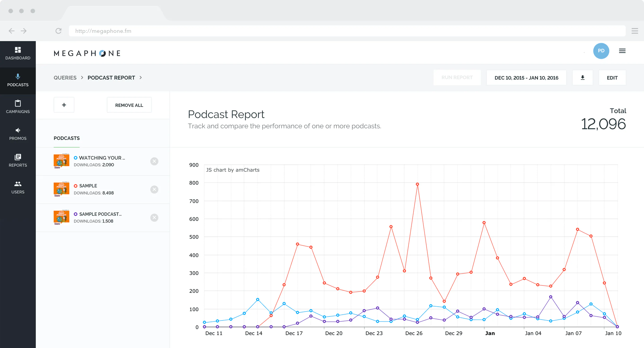
Task: Navigate to the Queries breadcrumb
Action: [65, 78]
